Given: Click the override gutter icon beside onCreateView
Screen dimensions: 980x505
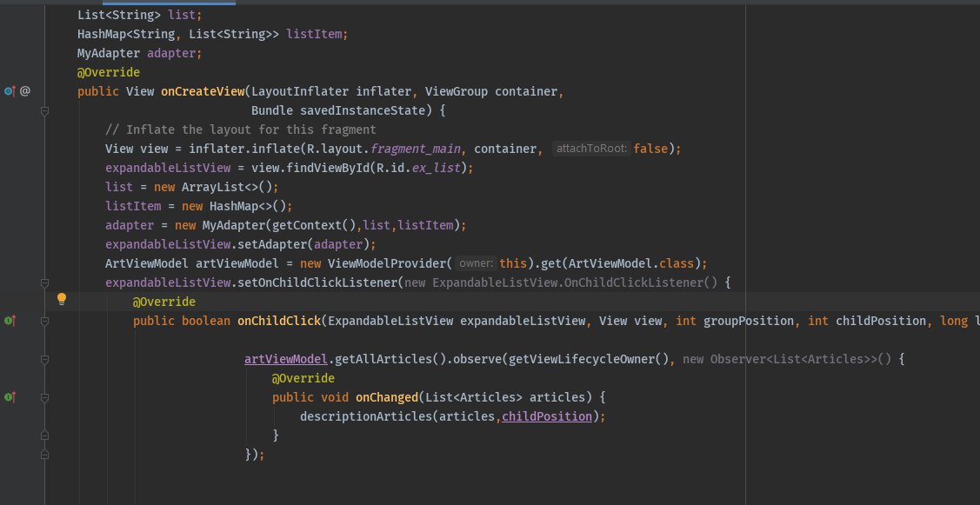Looking at the screenshot, I should 10,91.
